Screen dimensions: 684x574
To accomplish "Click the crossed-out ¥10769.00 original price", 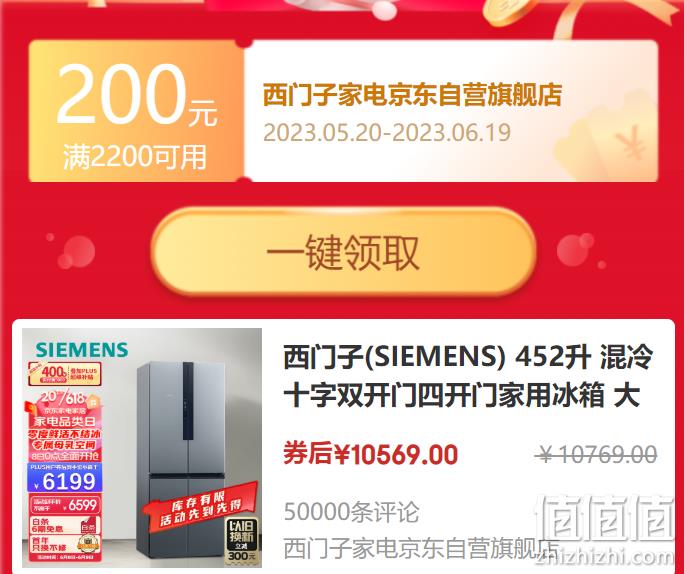I will (596, 455).
